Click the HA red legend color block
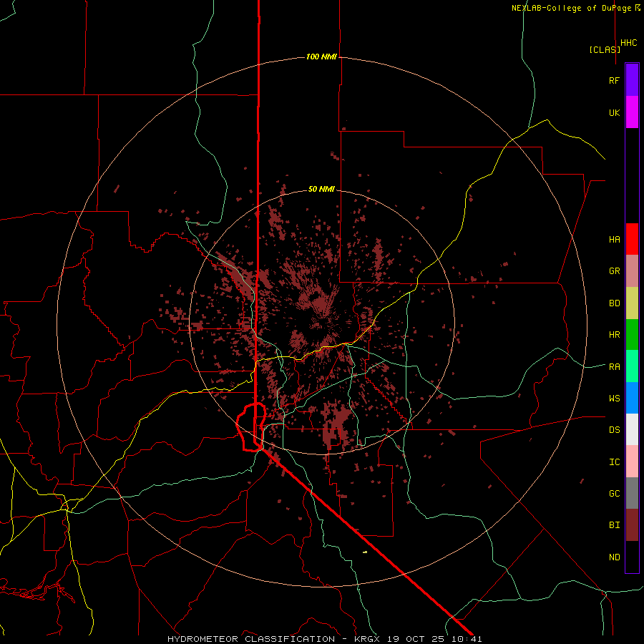This screenshot has height=644, width=644. 632,239
